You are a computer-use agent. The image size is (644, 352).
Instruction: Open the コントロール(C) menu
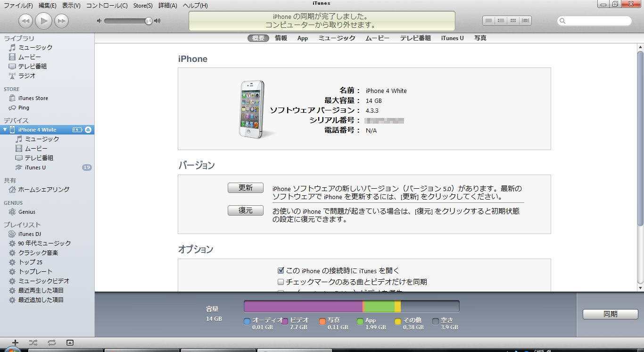(107, 6)
